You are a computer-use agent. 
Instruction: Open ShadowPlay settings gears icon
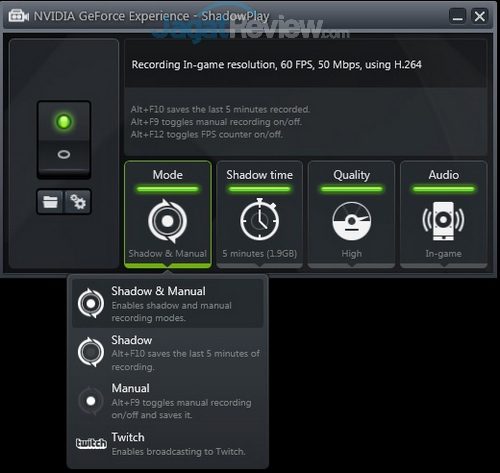coord(78,202)
